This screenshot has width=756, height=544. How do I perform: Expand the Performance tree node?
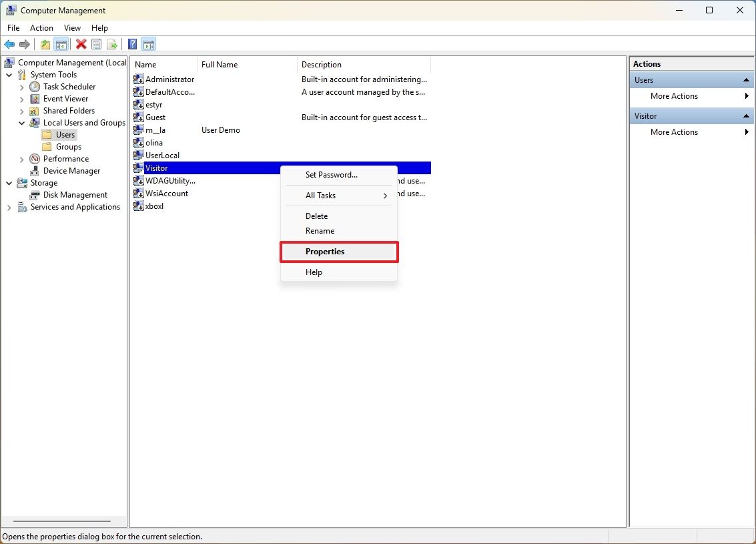pyautogui.click(x=22, y=159)
